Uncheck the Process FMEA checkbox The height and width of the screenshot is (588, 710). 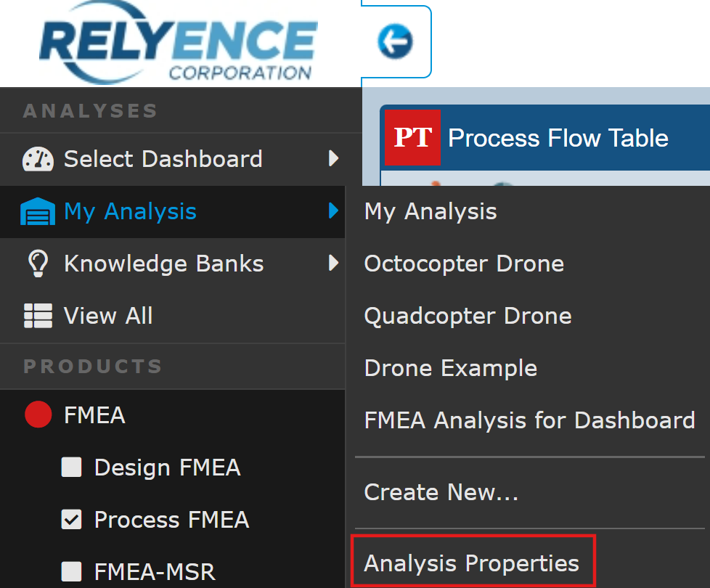tap(71, 520)
